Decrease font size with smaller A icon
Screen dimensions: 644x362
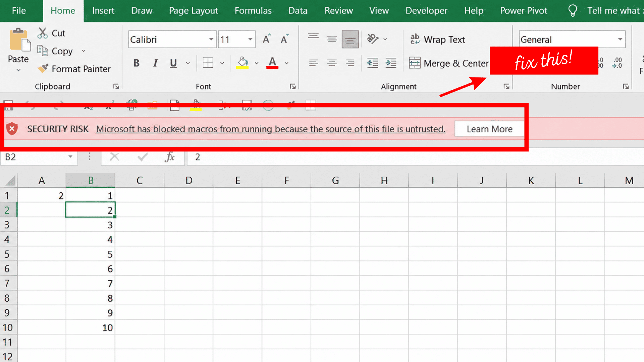click(x=284, y=39)
